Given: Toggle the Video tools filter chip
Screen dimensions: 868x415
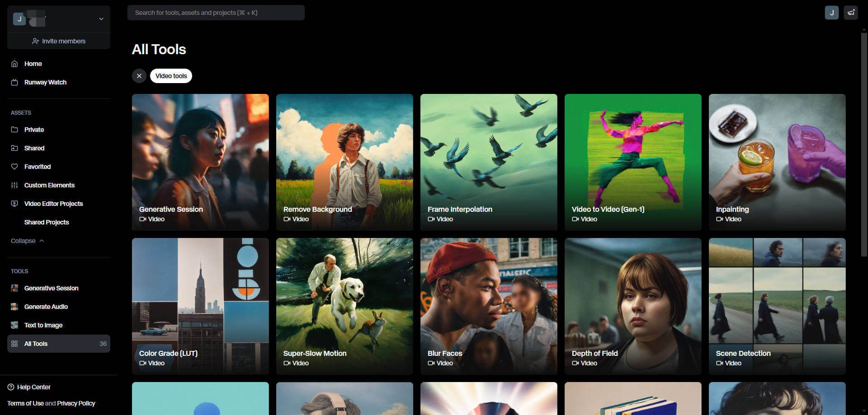Looking at the screenshot, I should [x=171, y=76].
